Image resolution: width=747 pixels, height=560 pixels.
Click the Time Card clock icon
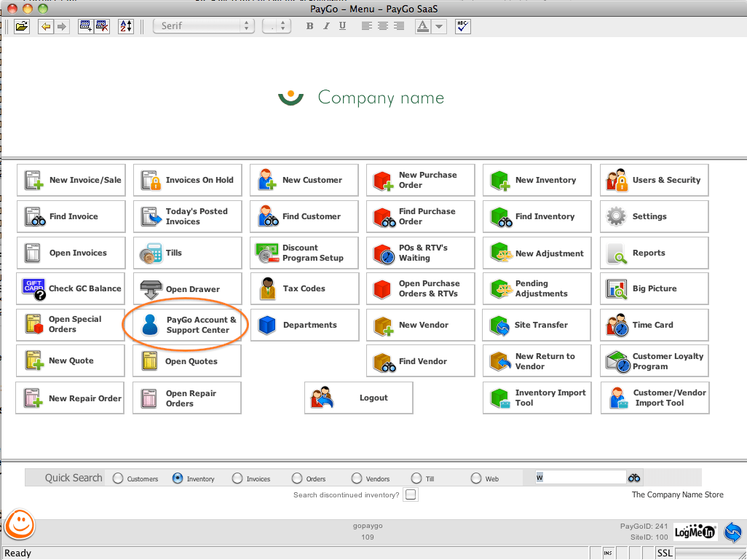click(617, 325)
